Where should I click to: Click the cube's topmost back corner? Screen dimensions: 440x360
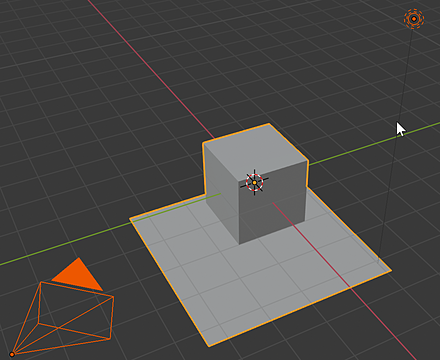[269, 124]
